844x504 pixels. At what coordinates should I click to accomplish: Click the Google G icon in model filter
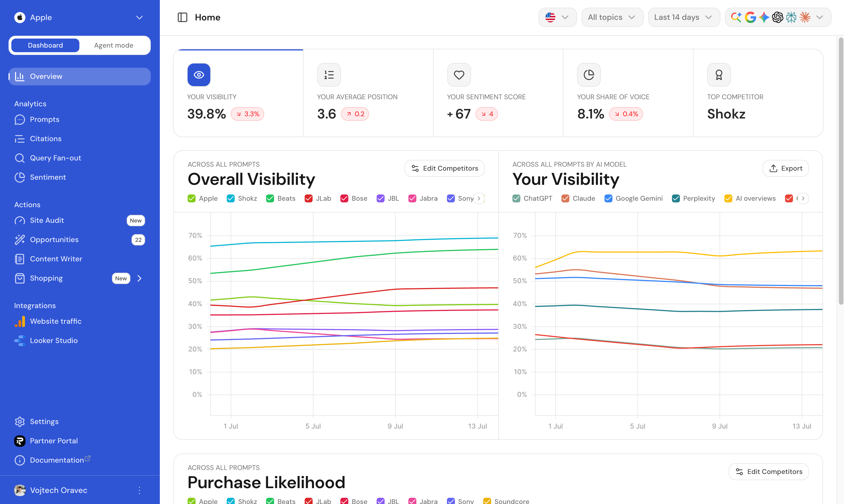pos(750,17)
